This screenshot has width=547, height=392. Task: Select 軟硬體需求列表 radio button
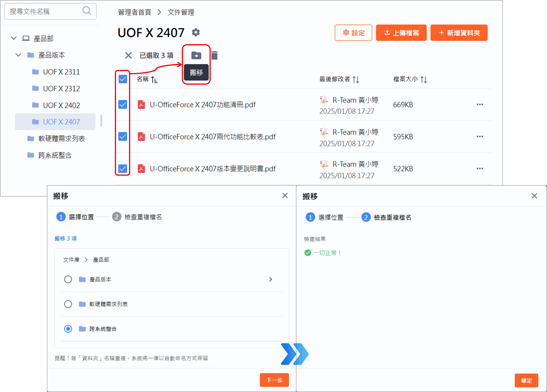pyautogui.click(x=68, y=304)
